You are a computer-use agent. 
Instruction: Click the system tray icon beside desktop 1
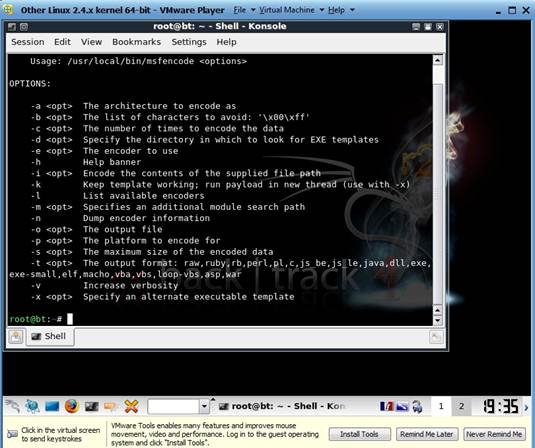417,406
